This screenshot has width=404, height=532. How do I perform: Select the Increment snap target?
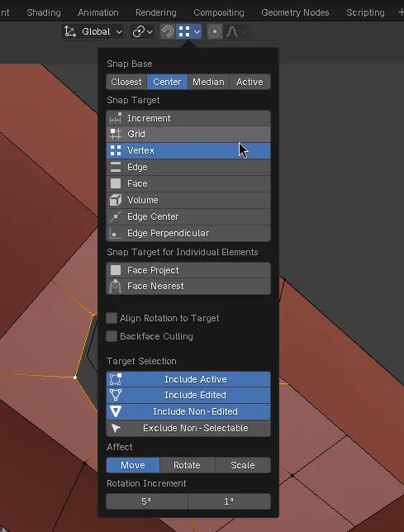point(188,118)
